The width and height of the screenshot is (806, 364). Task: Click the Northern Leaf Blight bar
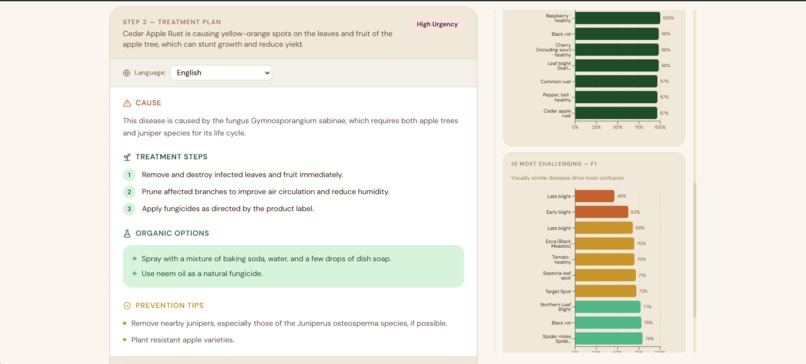pos(608,307)
